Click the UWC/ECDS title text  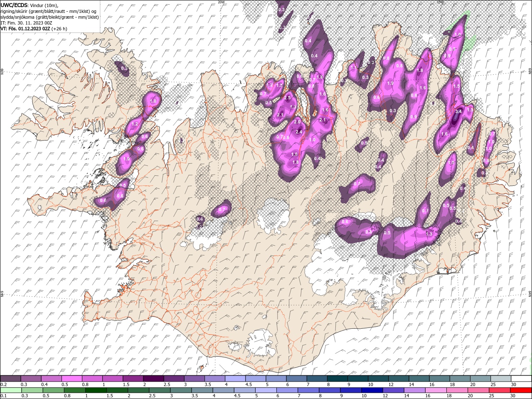pos(15,5)
